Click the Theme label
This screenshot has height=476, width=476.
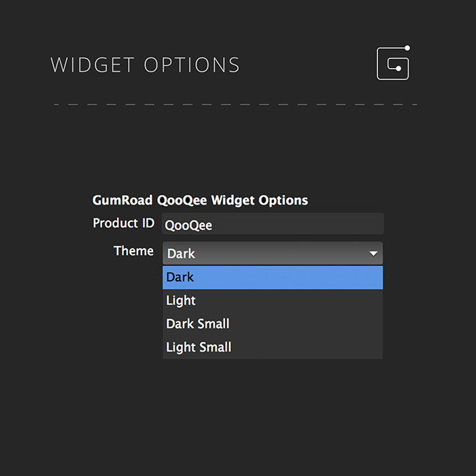(x=133, y=251)
